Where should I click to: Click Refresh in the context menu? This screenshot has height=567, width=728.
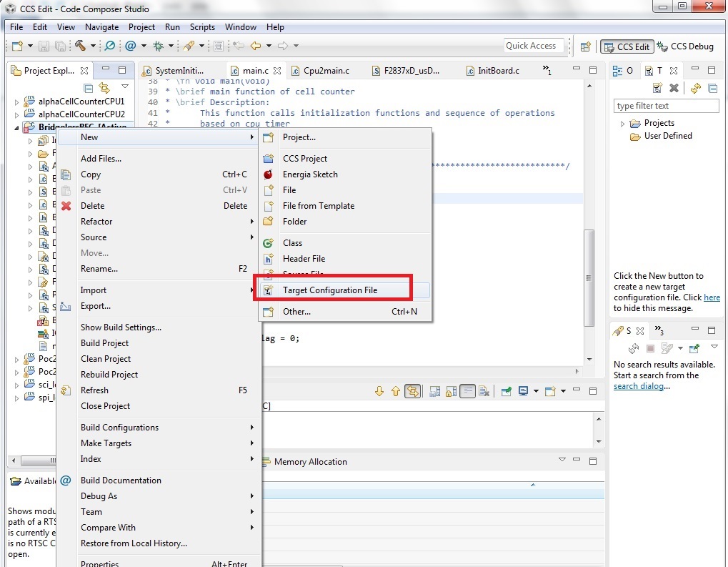click(159, 390)
